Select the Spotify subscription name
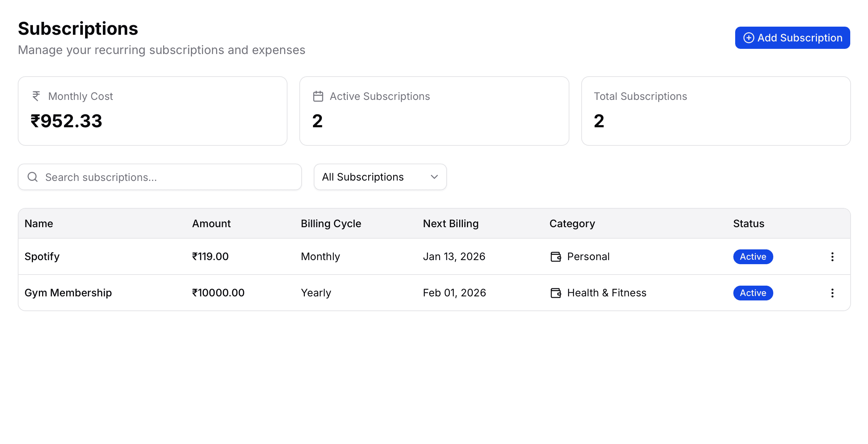This screenshot has width=868, height=444. [x=42, y=256]
